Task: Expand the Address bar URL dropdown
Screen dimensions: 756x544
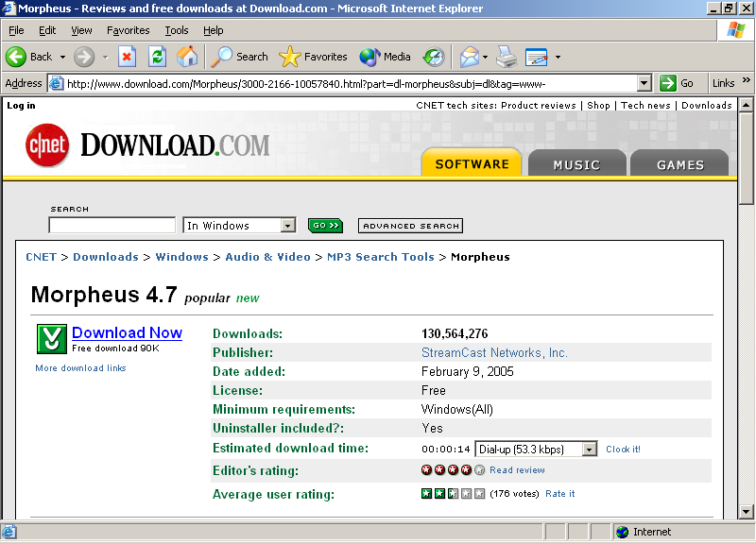Action: (644, 83)
